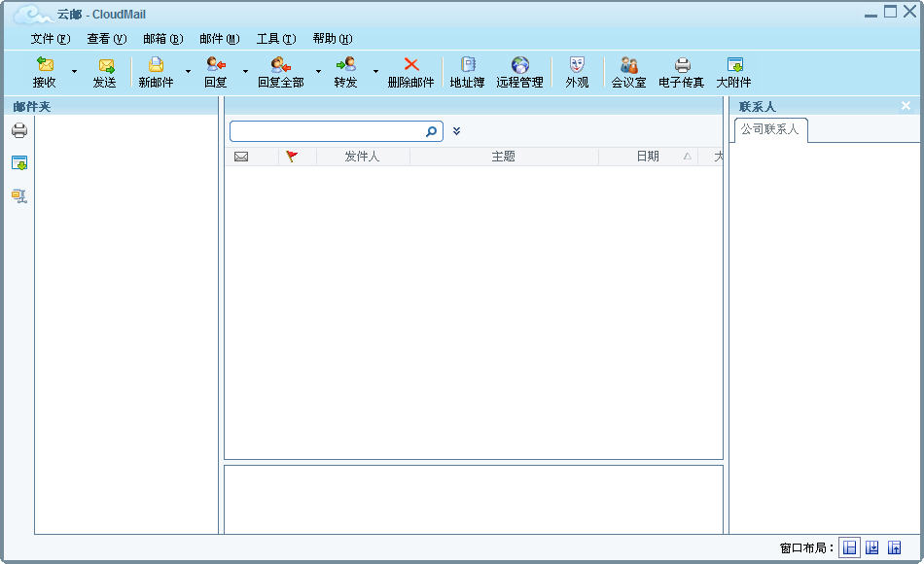This screenshot has width=924, height=564.
Task: Open the 回复 (Reply) dropdown arrow
Action: 244,73
